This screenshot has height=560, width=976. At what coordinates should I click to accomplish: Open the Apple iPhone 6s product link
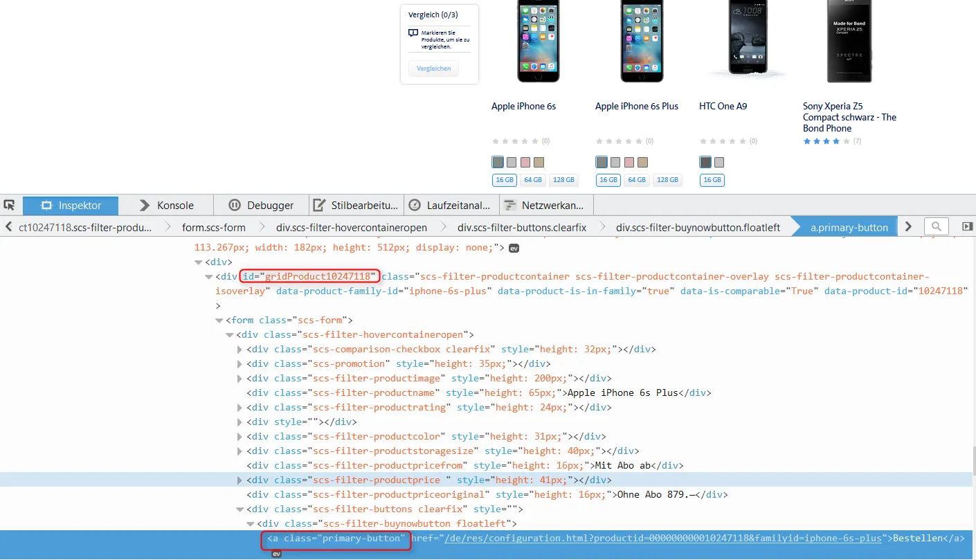pyautogui.click(x=523, y=106)
